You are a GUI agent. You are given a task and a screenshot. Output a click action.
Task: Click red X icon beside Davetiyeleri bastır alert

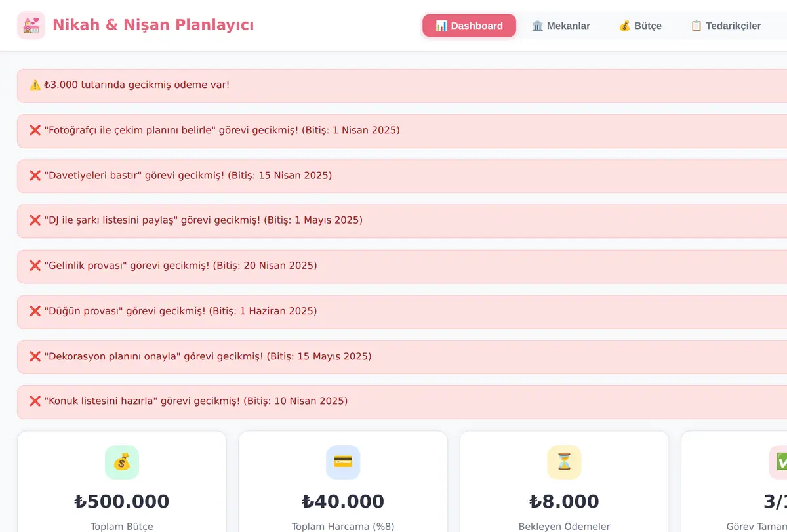(35, 175)
